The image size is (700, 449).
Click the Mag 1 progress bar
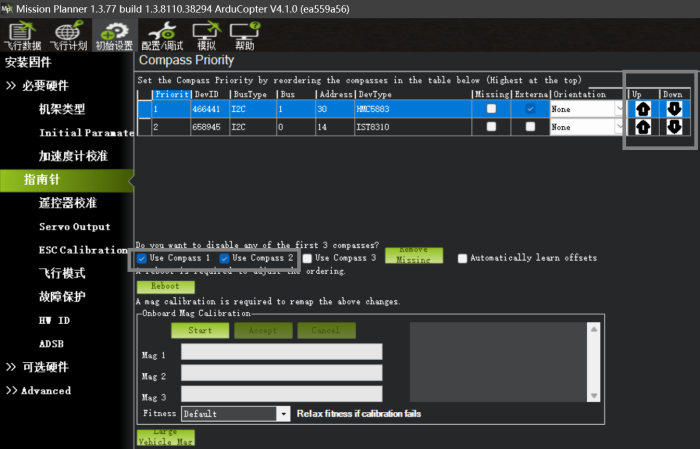point(282,352)
